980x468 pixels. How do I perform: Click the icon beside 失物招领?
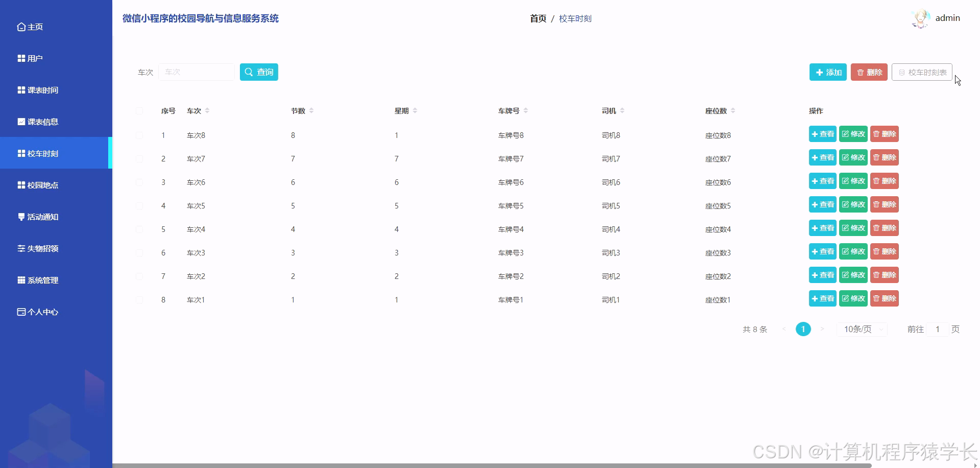click(21, 248)
